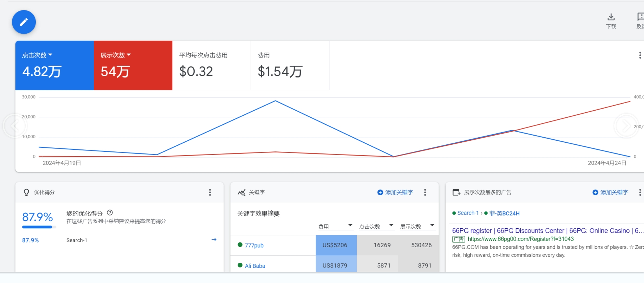The image size is (644, 283).
Task: Click the arrow in the Search-1 row
Action: point(214,239)
